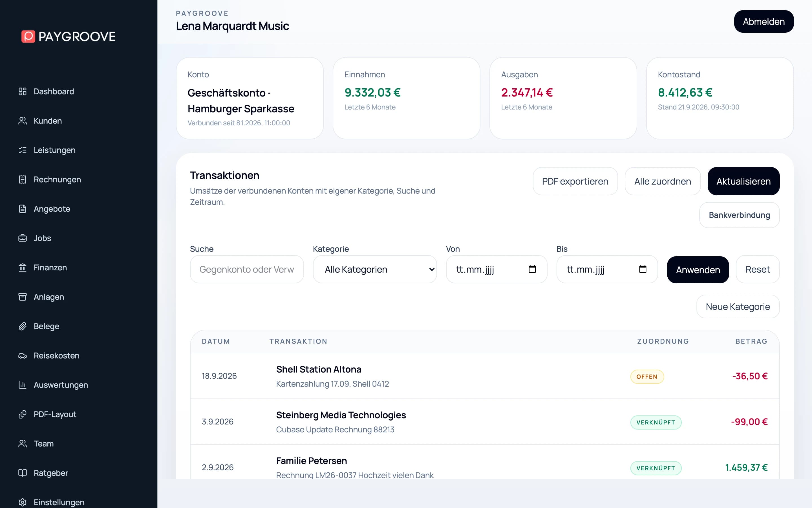Viewport: 812px width, 508px height.
Task: Click the ZUORDNUNG column header
Action: tap(663, 341)
